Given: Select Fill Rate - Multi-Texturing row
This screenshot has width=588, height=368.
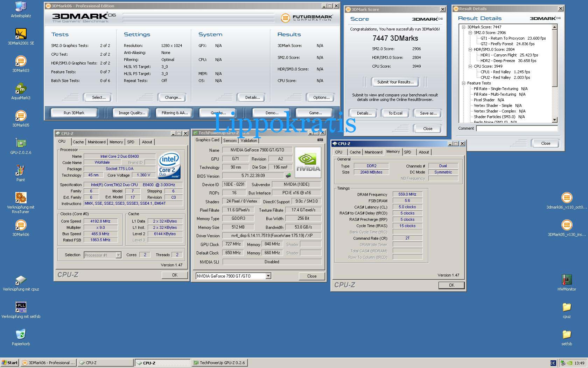Looking at the screenshot, I should tap(499, 94).
